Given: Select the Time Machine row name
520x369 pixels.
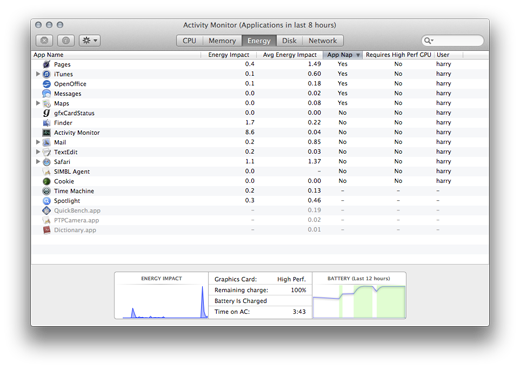Looking at the screenshot, I should point(74,191).
